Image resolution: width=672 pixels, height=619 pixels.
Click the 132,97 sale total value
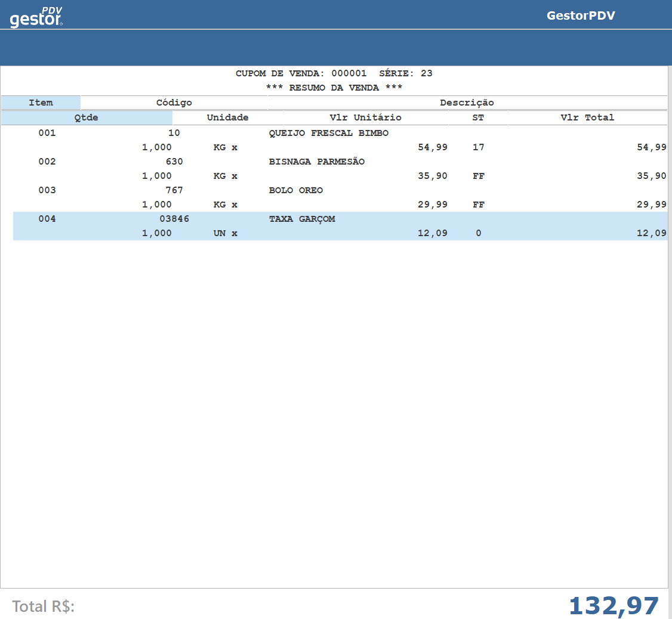coord(614,606)
